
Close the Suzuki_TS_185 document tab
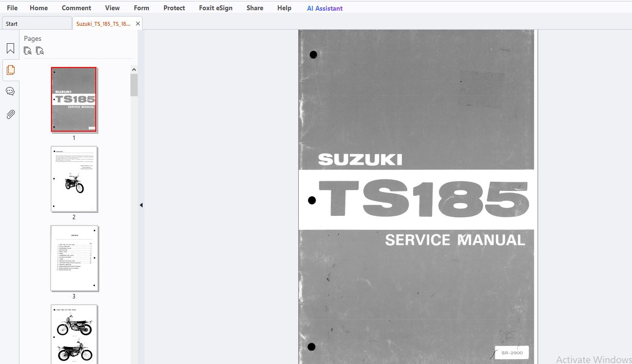(x=138, y=23)
